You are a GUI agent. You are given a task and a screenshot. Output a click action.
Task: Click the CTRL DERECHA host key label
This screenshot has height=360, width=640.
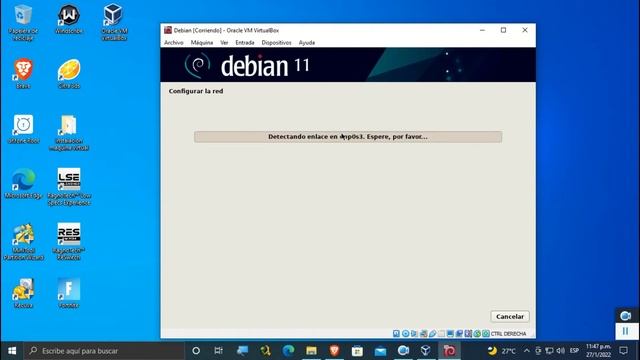point(509,333)
